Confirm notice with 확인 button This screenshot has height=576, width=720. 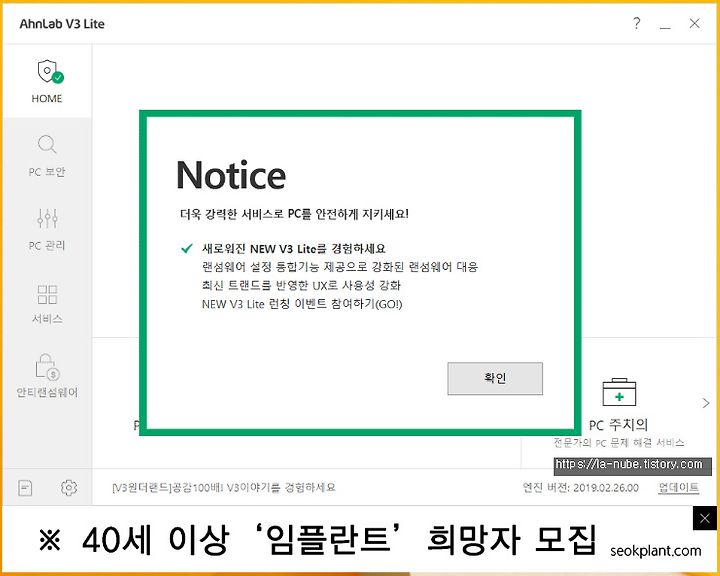click(495, 378)
